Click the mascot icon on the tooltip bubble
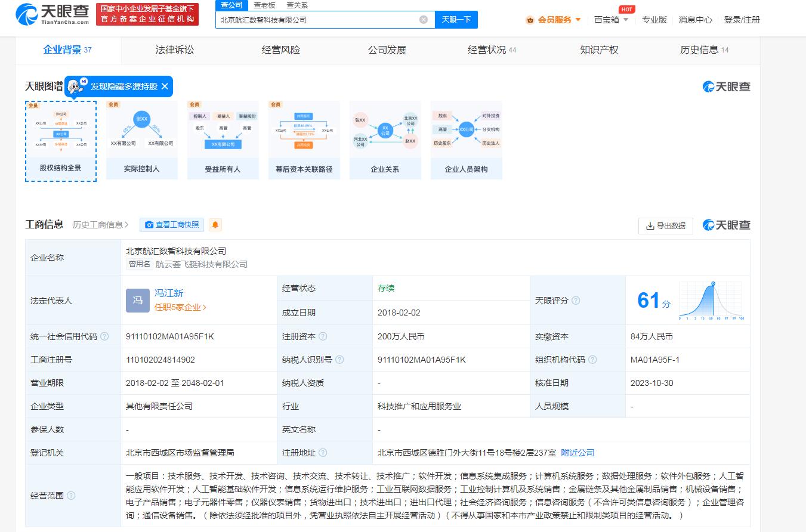The height and width of the screenshot is (532, 806). [76, 86]
